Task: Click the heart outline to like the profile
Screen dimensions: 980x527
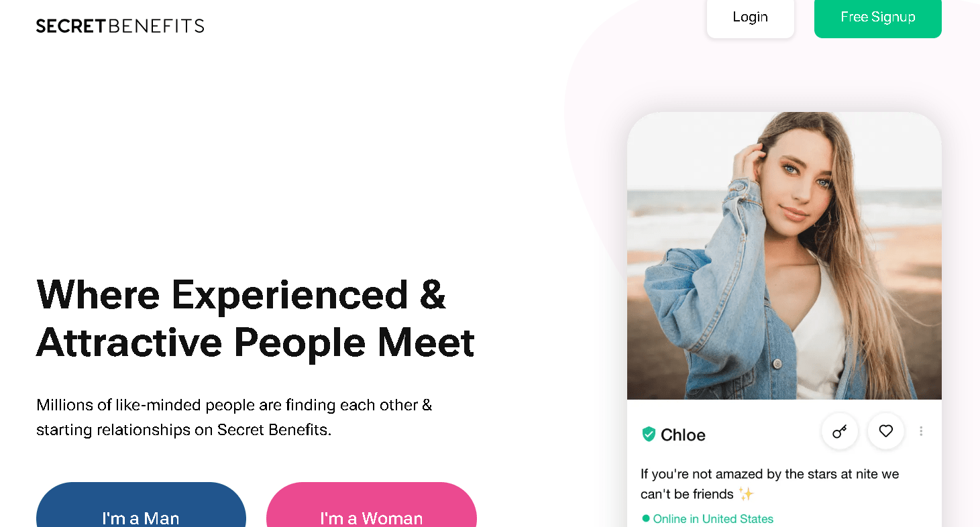Action: click(885, 432)
